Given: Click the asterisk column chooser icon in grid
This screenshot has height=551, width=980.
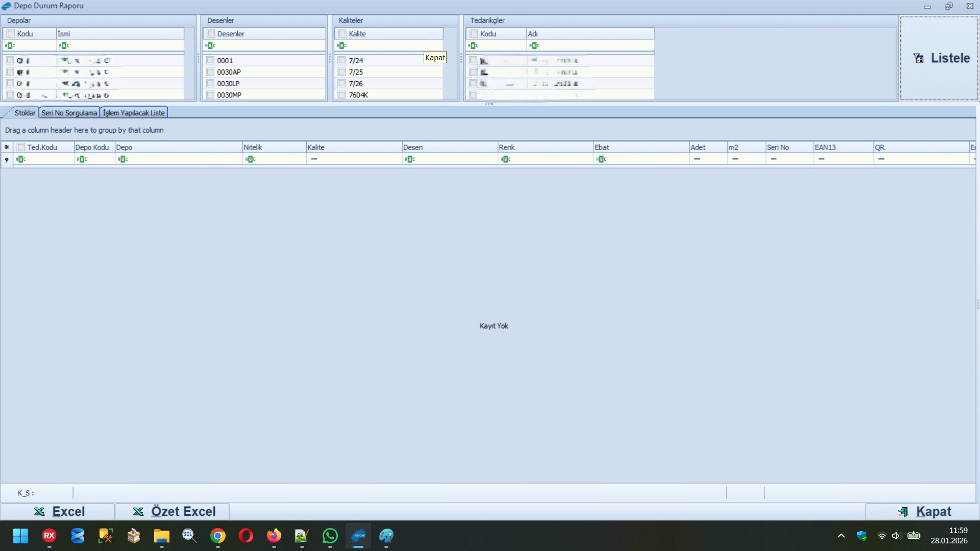Looking at the screenshot, I should [x=7, y=147].
